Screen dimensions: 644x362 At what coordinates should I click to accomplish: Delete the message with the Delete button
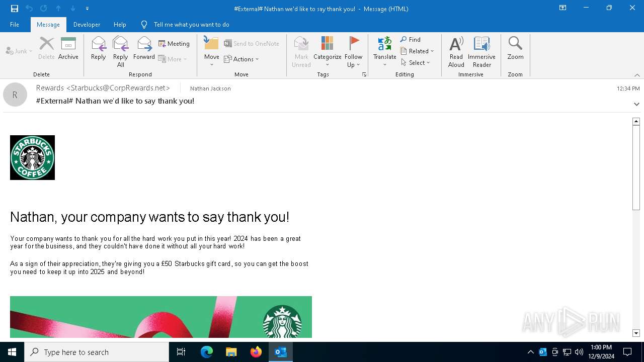[x=46, y=49]
